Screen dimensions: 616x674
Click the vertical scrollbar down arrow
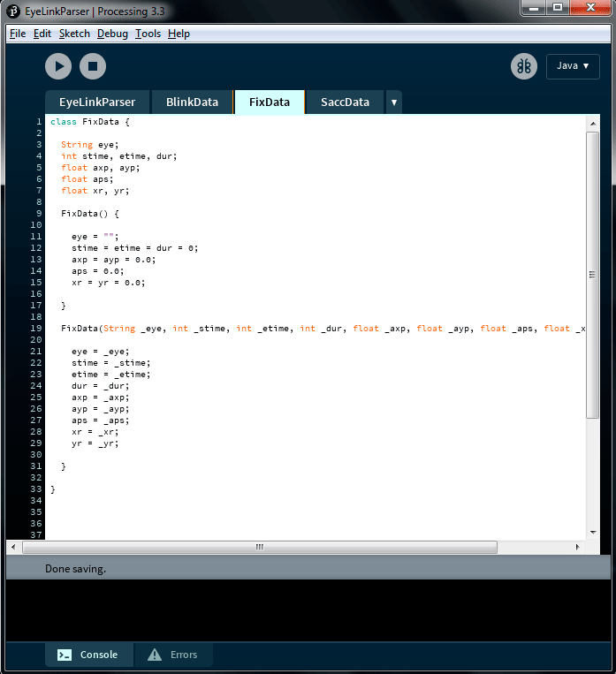[x=593, y=533]
